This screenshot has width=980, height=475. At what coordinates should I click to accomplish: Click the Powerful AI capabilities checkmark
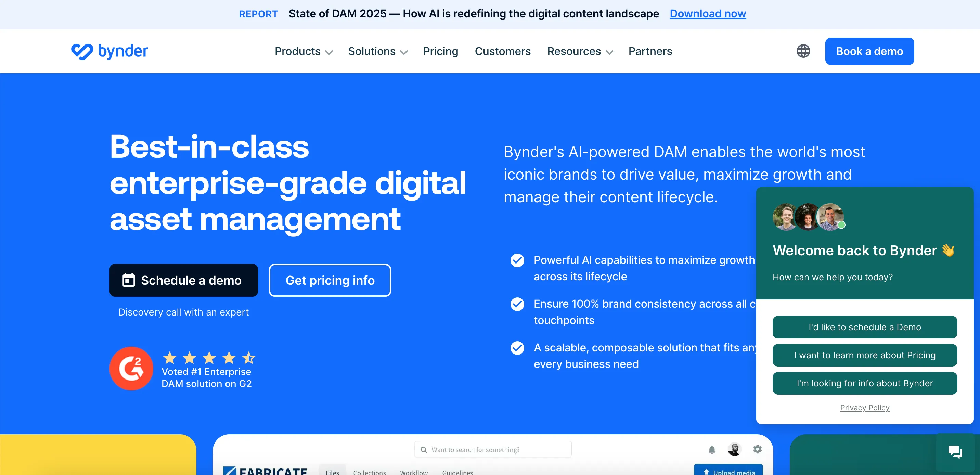click(517, 260)
